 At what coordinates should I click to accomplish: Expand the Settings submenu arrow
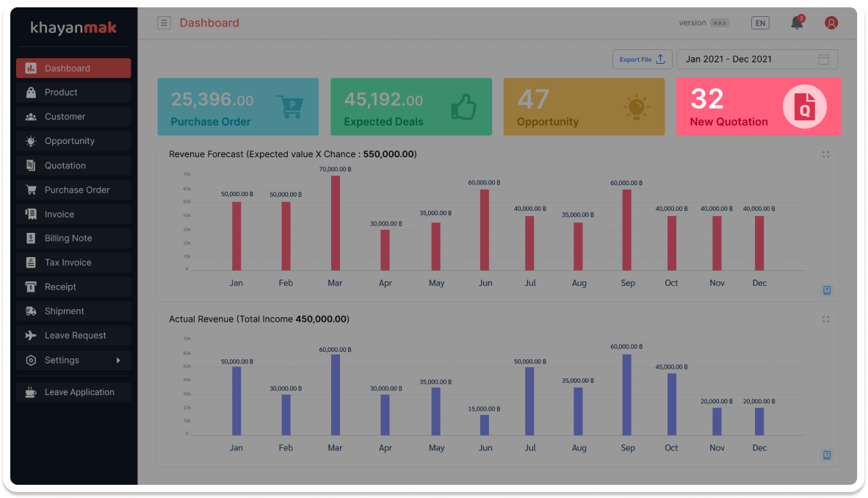118,360
